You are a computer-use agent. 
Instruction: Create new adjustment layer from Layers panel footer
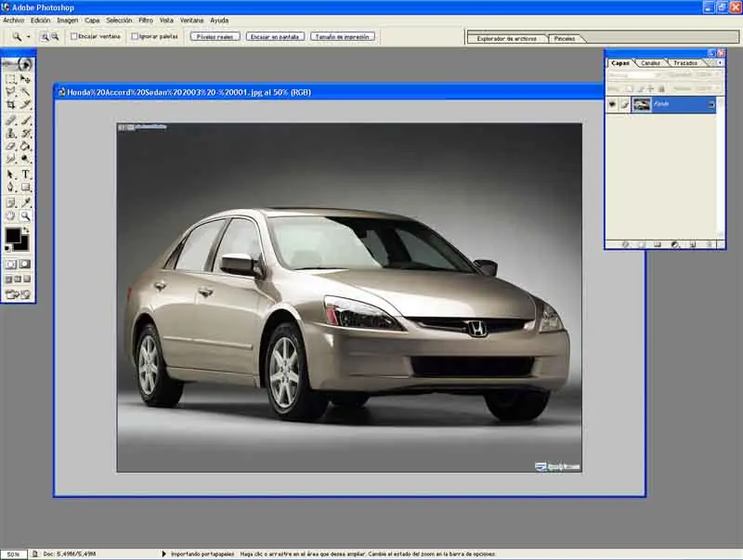[676, 244]
